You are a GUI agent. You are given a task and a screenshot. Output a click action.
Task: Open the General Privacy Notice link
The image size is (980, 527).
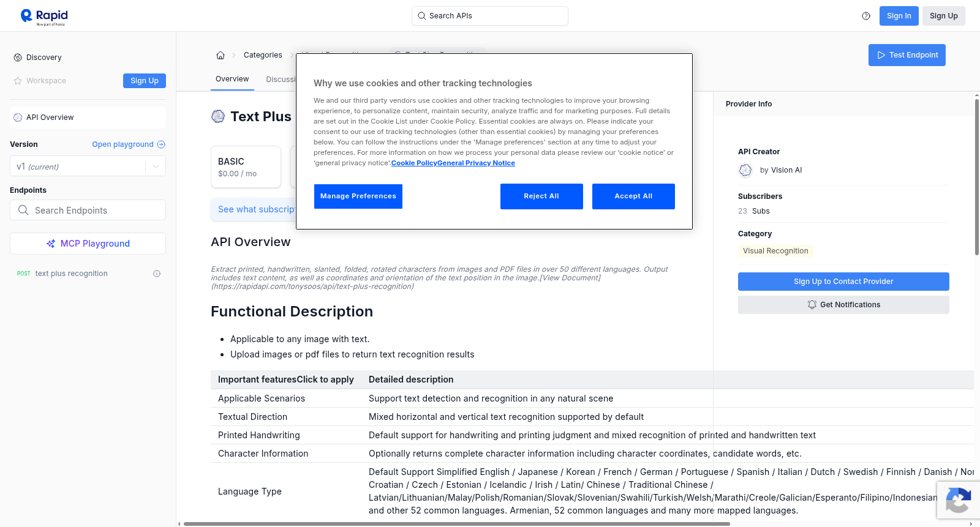[x=477, y=163]
